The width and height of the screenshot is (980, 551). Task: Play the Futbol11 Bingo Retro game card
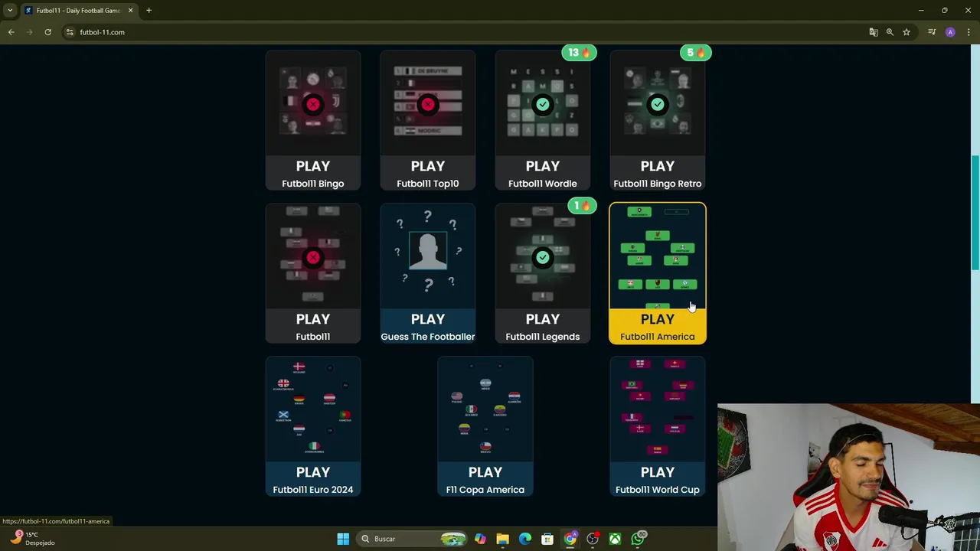658,120
